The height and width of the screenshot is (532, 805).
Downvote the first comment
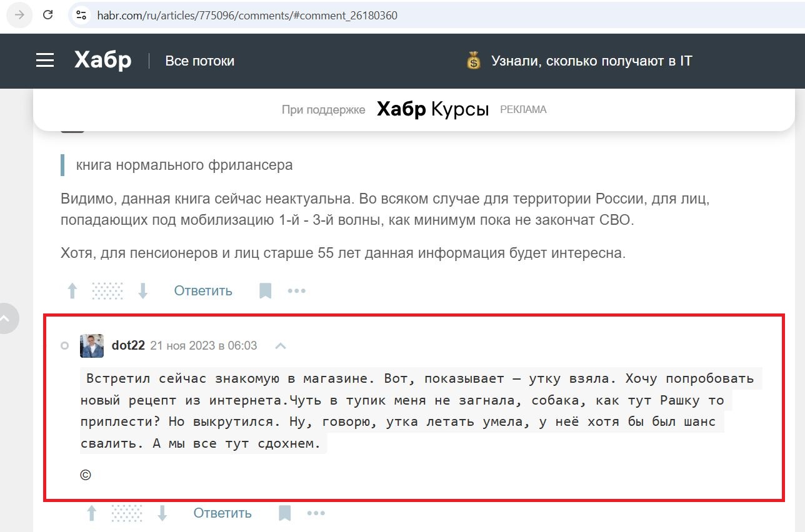pos(143,290)
